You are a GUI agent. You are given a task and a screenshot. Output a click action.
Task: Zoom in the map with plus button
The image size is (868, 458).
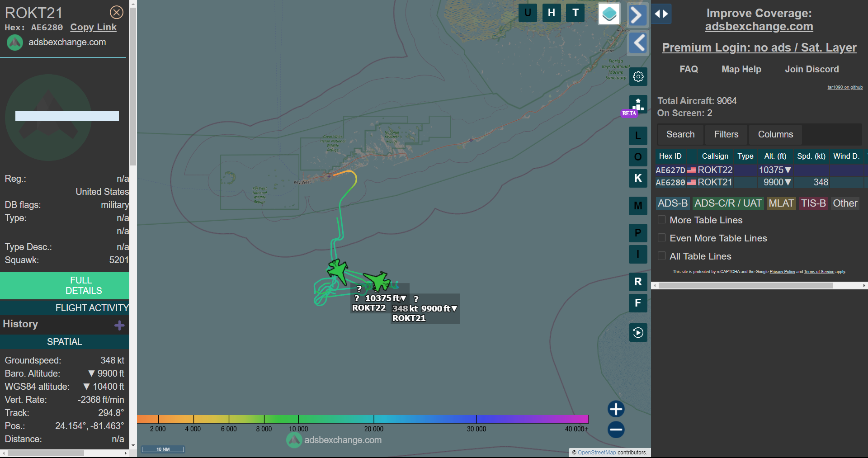click(616, 409)
